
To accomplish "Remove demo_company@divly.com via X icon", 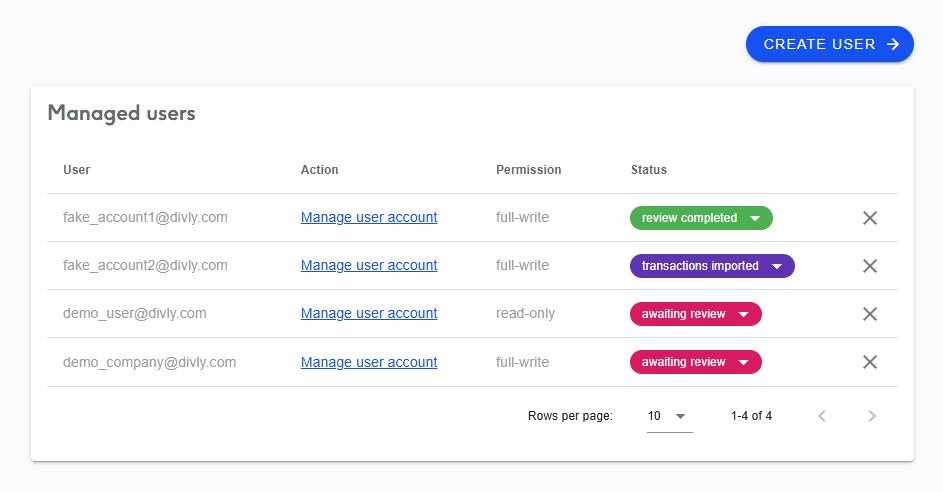I will pos(869,362).
